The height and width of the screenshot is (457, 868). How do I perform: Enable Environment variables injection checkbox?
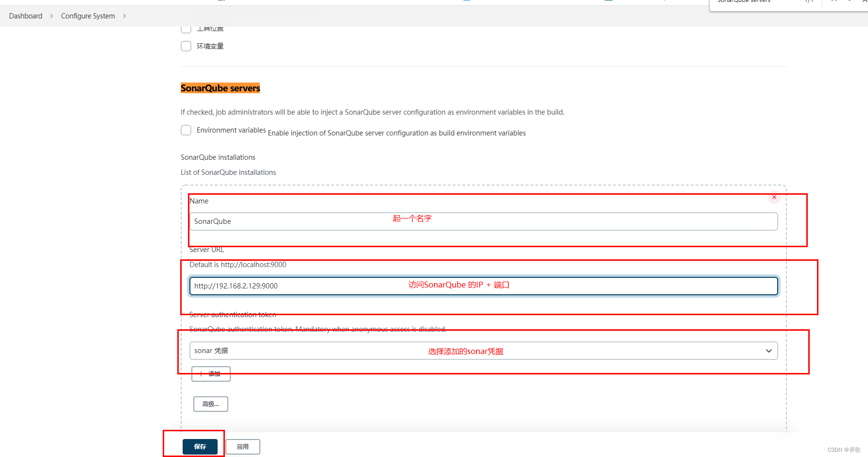coord(186,130)
